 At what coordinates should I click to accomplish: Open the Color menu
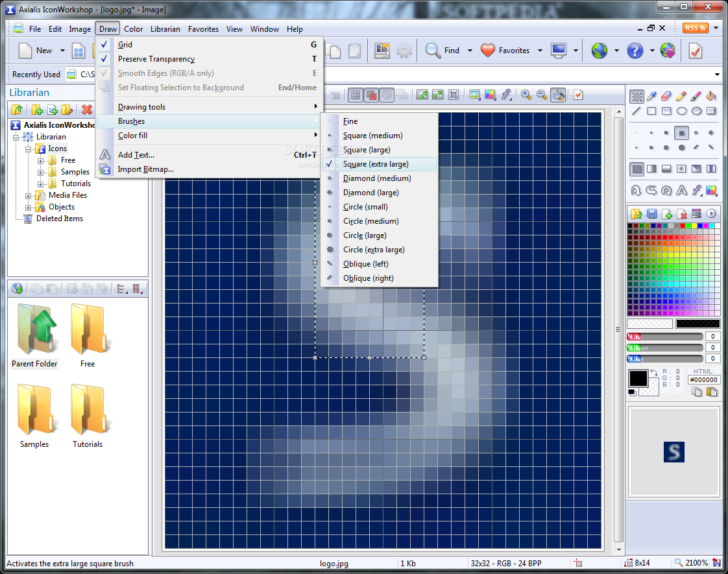pyautogui.click(x=133, y=29)
